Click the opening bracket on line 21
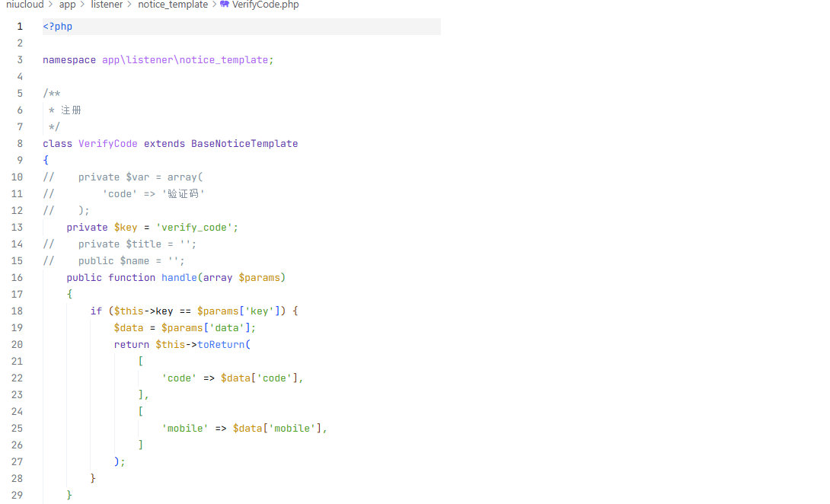The image size is (830, 504). click(x=140, y=361)
